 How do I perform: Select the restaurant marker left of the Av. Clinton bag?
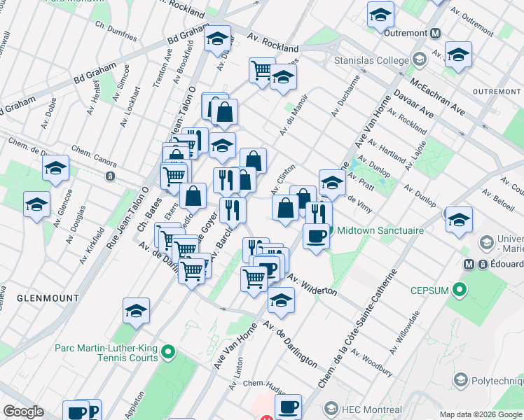(x=227, y=183)
